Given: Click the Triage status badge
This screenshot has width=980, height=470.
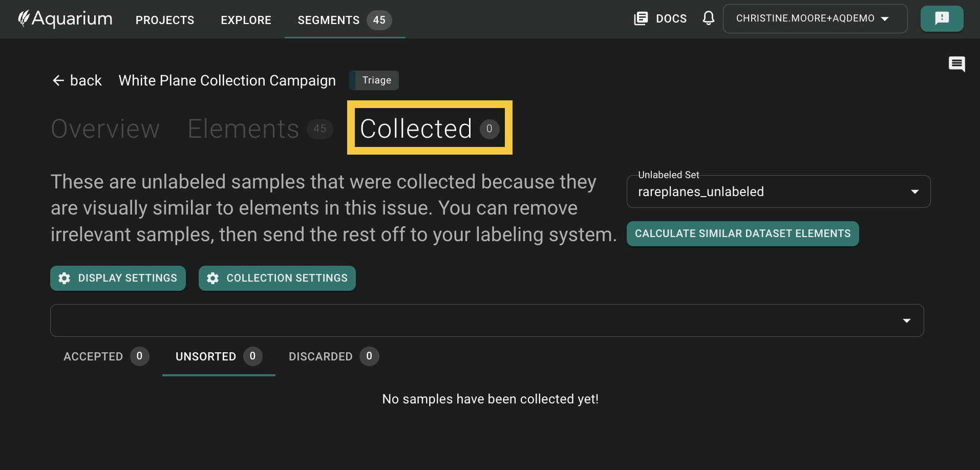Looking at the screenshot, I should coord(376,80).
